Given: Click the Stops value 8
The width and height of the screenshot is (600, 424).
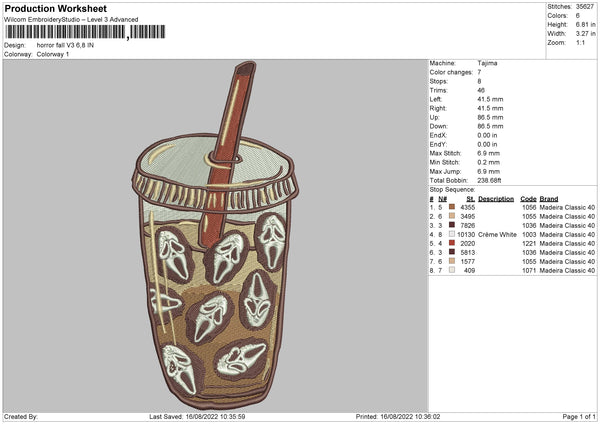Looking at the screenshot, I should [479, 81].
